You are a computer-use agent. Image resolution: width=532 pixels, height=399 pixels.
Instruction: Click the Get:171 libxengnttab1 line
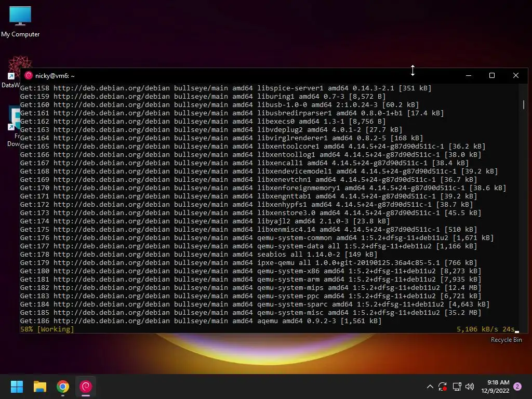tap(249, 196)
